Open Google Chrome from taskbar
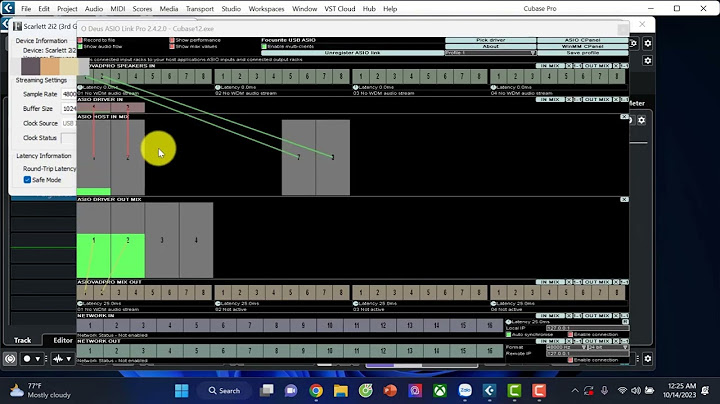This screenshot has height=404, width=720. (316, 391)
